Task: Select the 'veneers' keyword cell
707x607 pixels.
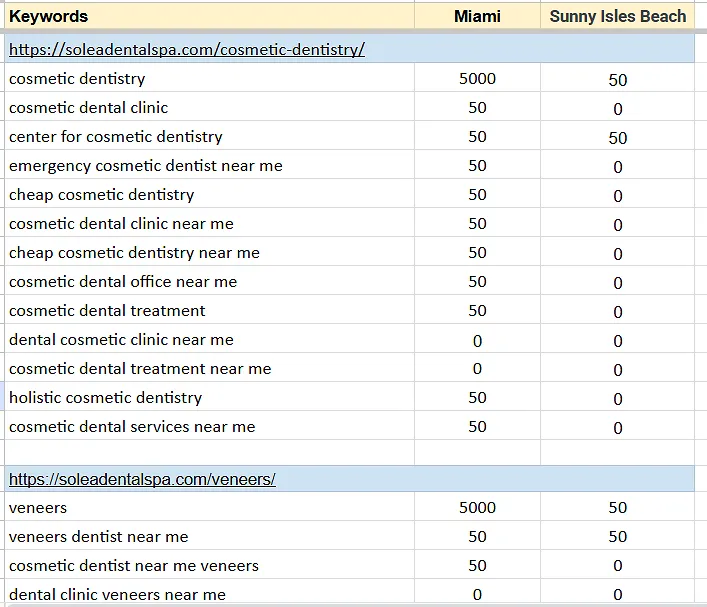Action: (209, 507)
